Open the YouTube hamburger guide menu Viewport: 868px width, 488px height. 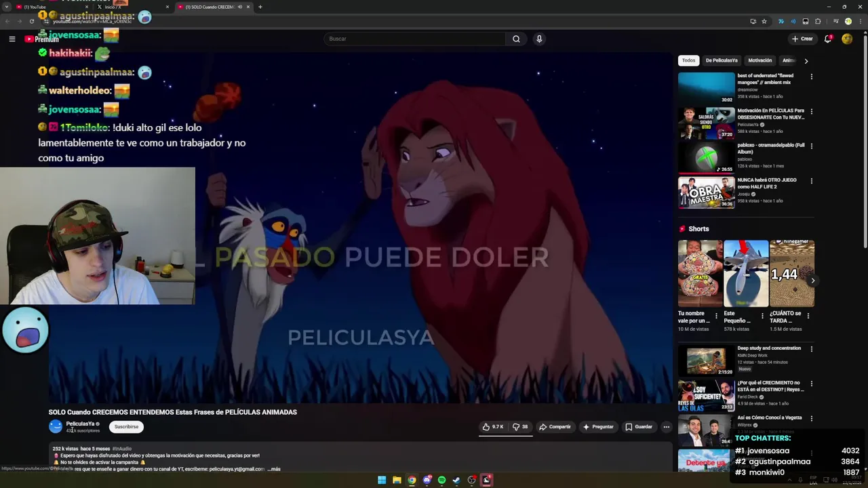click(12, 39)
